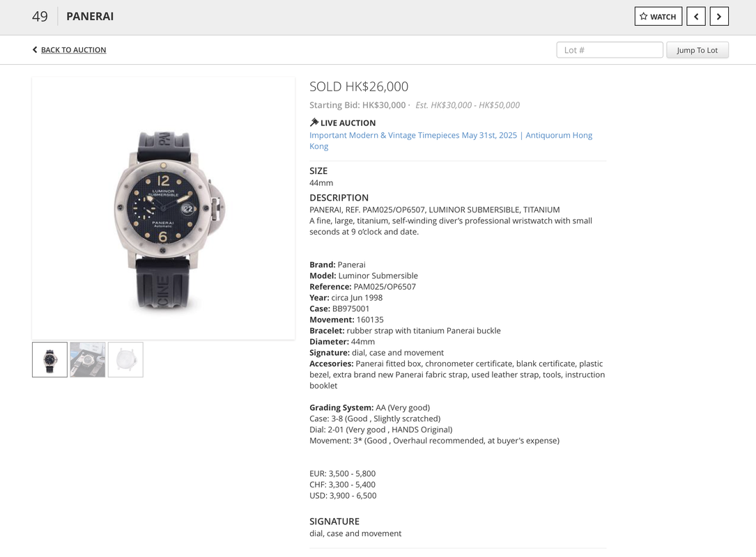The image size is (756, 557).
Task: Go to next lot arrow
Action: [x=719, y=17]
